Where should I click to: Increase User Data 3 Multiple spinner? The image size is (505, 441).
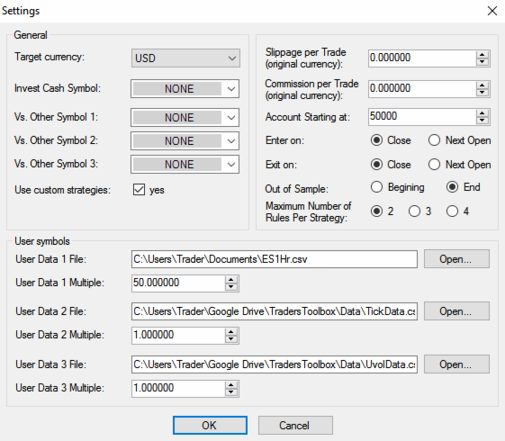click(x=231, y=385)
